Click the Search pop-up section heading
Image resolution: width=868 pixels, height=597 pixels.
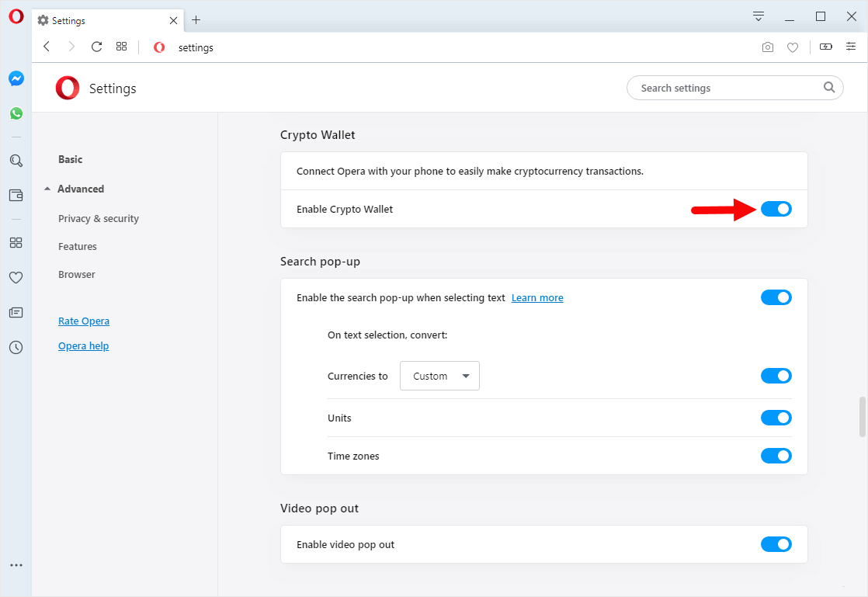click(320, 261)
